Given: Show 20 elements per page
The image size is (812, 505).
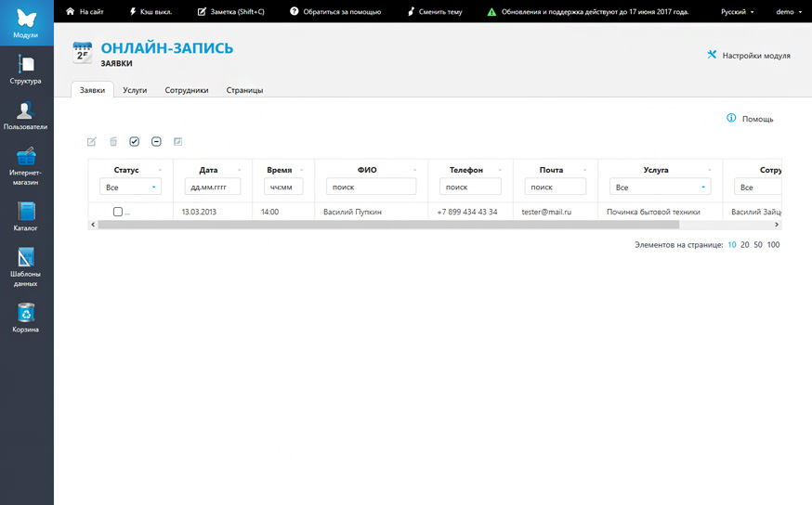Looking at the screenshot, I should coord(745,245).
